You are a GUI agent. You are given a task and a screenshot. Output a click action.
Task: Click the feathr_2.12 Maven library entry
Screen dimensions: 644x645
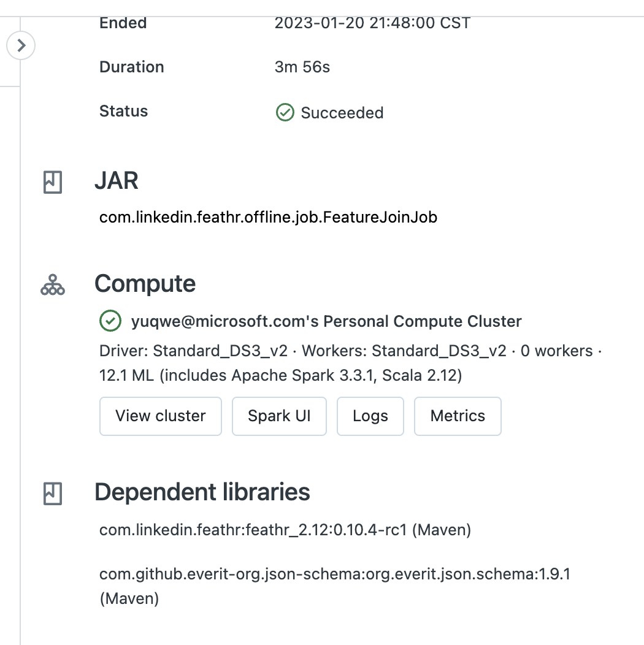pyautogui.click(x=285, y=530)
